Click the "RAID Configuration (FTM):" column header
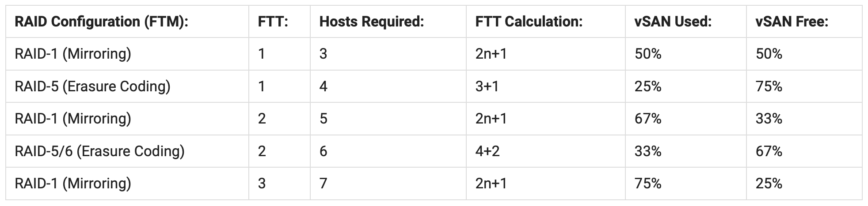The width and height of the screenshot is (868, 206). pyautogui.click(x=102, y=22)
